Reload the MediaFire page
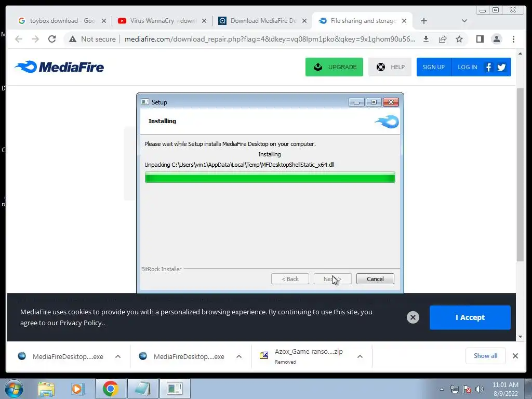Image resolution: width=532 pixels, height=399 pixels. pyautogui.click(x=52, y=39)
